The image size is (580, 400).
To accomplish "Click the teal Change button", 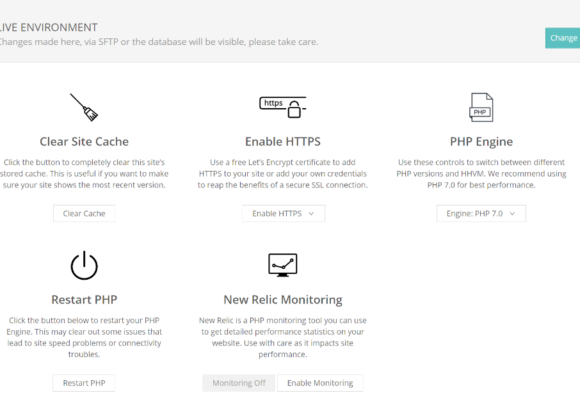I will click(x=563, y=38).
